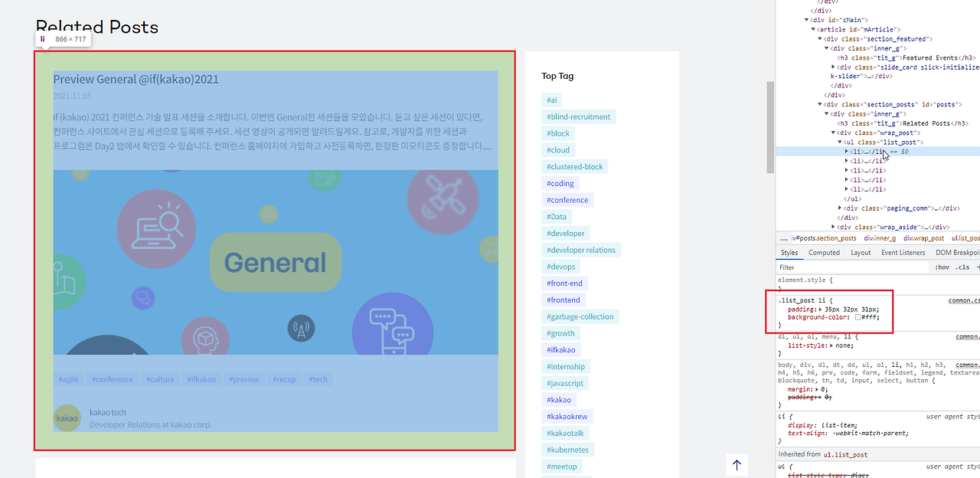The image size is (980, 478).
Task: Switch to the Styles tab in DevTools
Action: tap(789, 253)
